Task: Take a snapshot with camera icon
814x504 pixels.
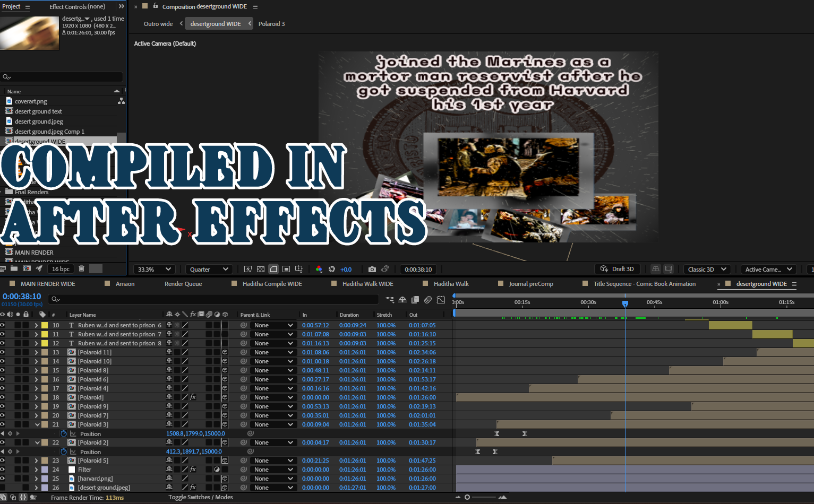Action: [x=372, y=269]
